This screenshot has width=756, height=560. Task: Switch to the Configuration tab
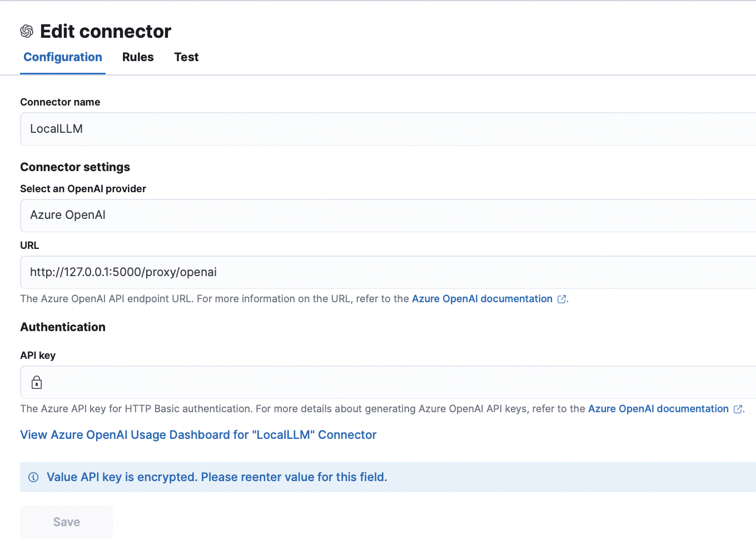(x=63, y=57)
